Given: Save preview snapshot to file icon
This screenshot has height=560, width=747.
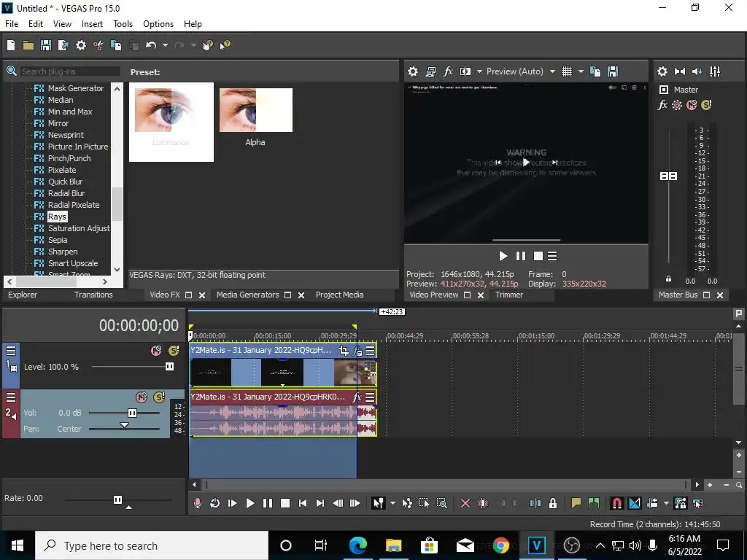Looking at the screenshot, I should click(613, 71).
